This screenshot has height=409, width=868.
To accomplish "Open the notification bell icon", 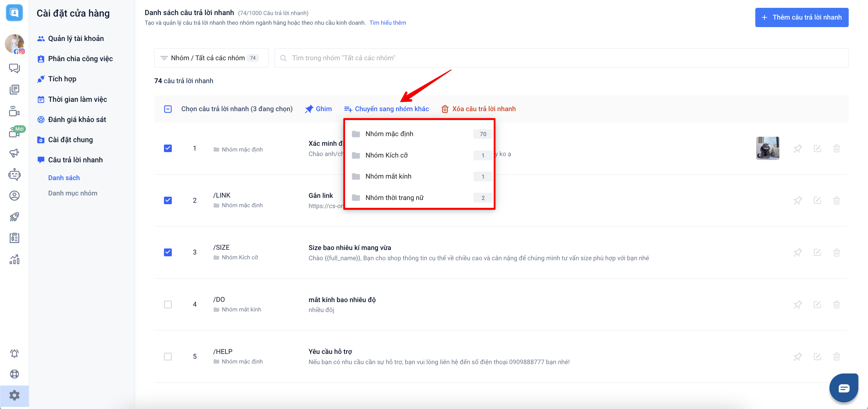I will (x=14, y=353).
